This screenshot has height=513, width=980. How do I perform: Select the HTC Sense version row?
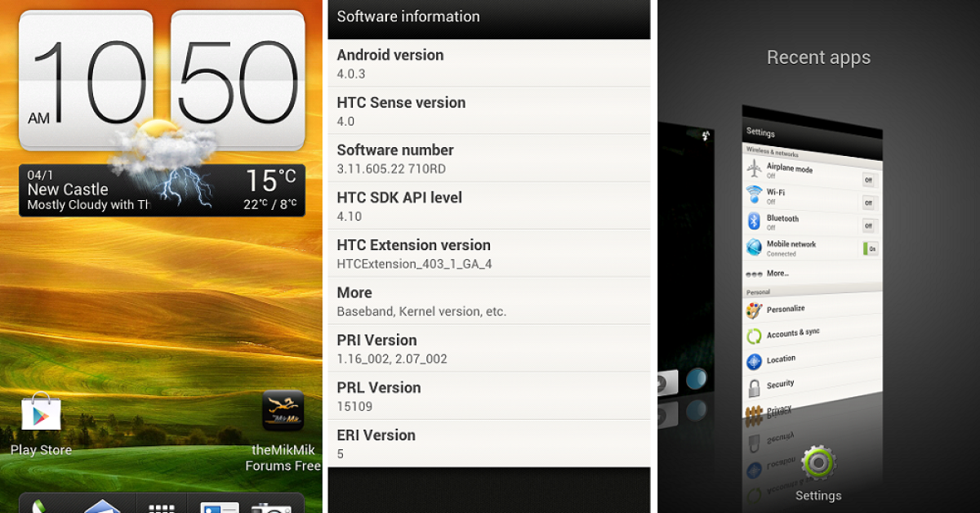tap(488, 111)
